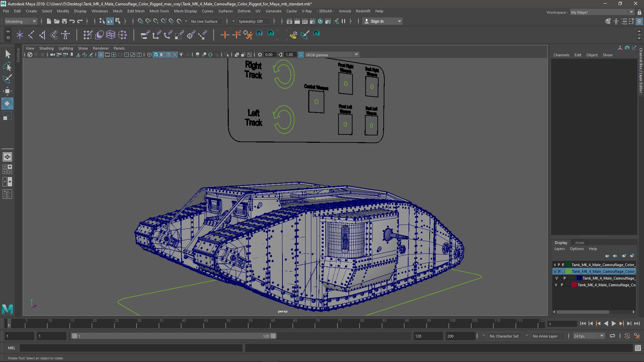Play animation forwards
The image size is (644, 362).
613,323
